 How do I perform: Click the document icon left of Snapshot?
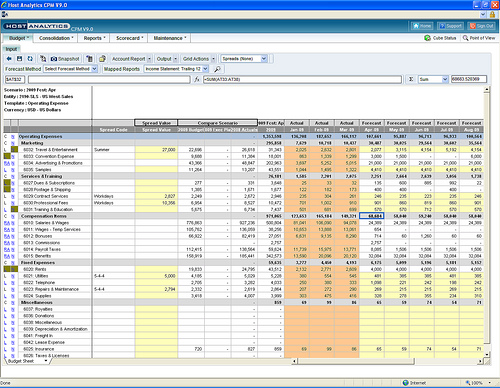click(x=43, y=59)
